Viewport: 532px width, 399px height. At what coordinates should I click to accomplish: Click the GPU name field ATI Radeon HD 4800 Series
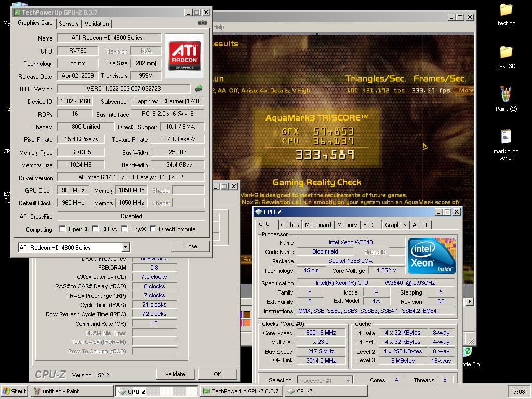tap(109, 38)
